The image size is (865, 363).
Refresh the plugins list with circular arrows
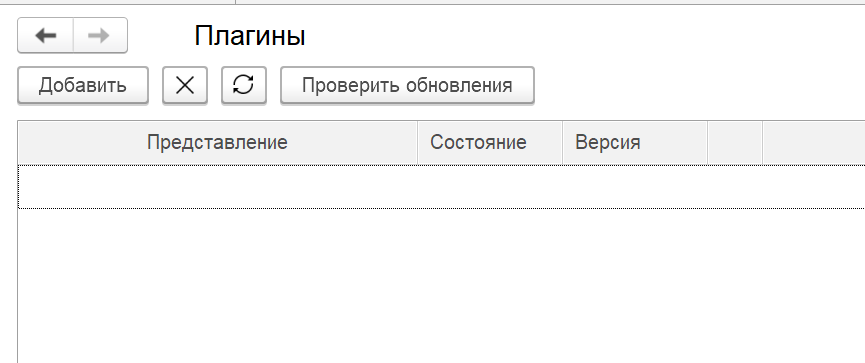coord(244,85)
